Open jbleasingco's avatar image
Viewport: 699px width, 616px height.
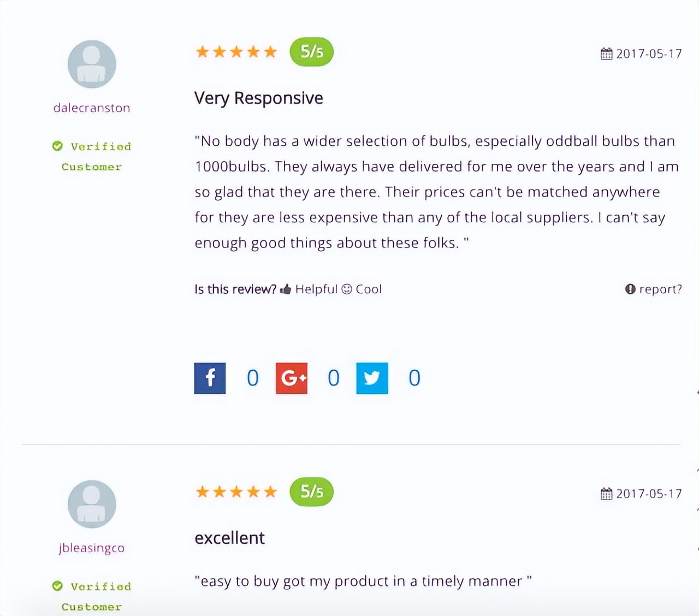pos(92,504)
